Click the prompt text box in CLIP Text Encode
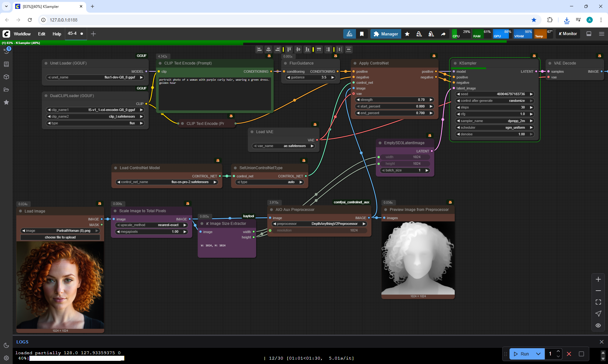The width and height of the screenshot is (608, 364). pyautogui.click(x=214, y=94)
